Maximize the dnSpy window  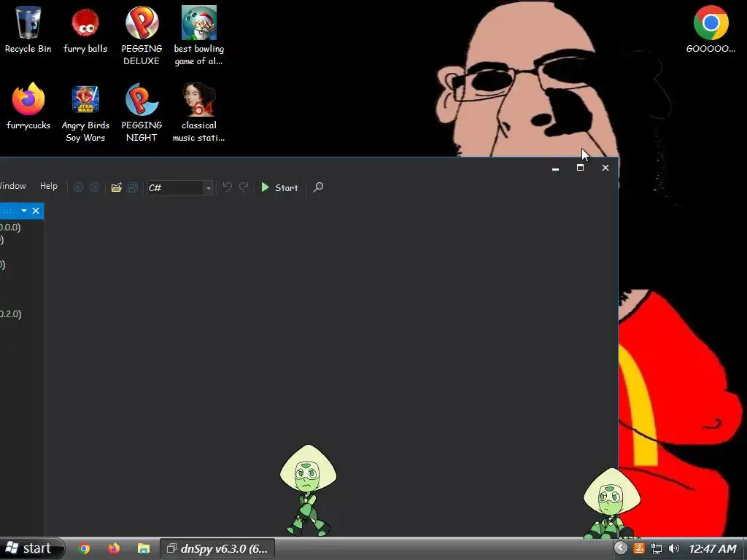[x=580, y=168]
